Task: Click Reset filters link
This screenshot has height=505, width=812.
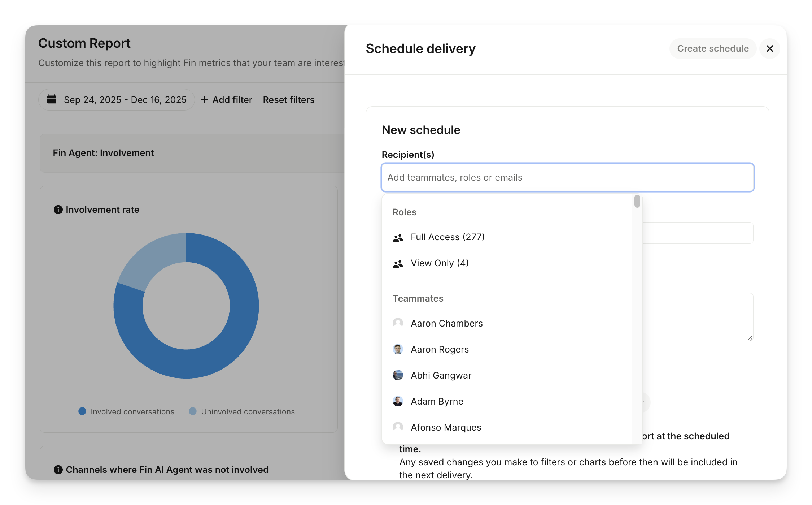Action: pos(288,100)
